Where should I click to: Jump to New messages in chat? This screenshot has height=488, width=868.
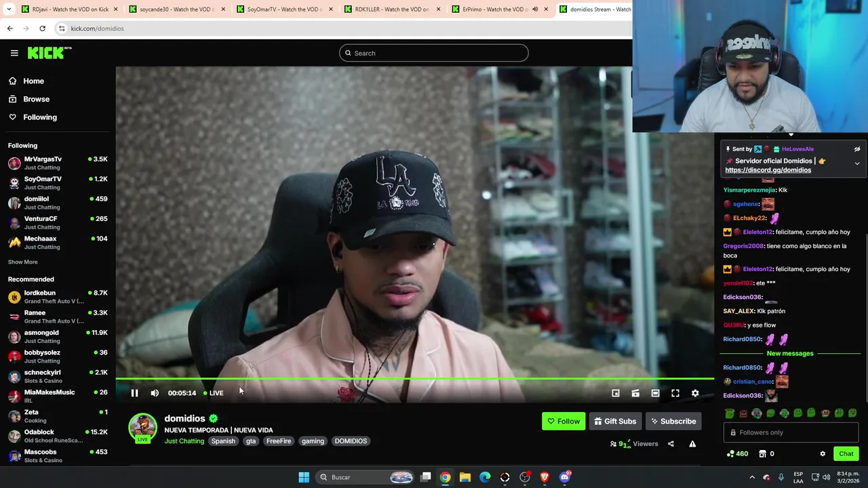click(790, 354)
